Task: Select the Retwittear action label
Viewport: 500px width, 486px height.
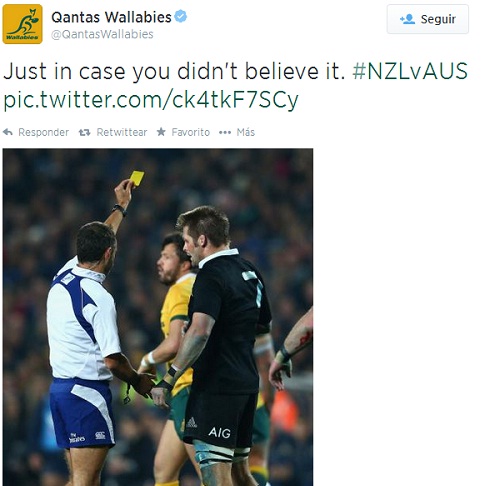Action: coord(122,132)
